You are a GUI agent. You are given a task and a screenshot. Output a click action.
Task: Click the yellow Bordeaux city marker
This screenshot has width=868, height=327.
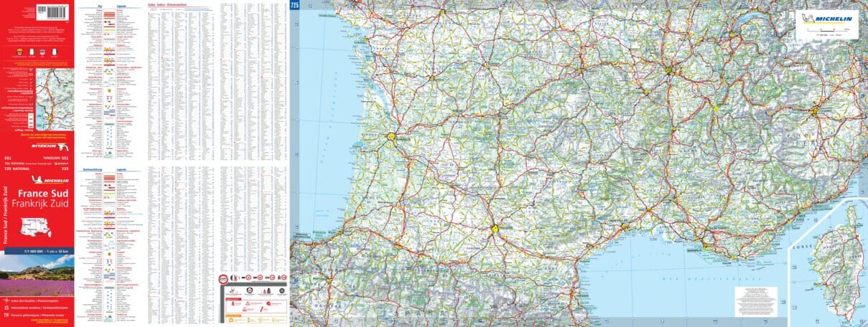[392, 136]
